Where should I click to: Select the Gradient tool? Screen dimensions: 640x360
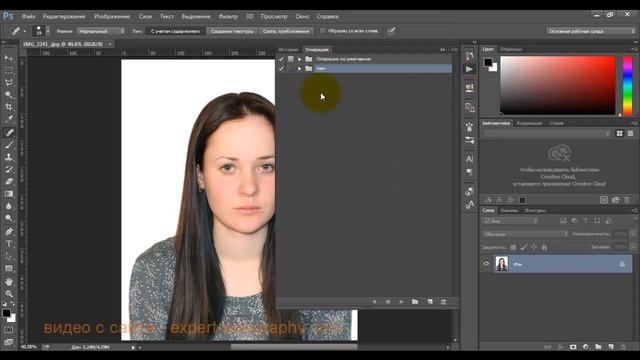tap(9, 194)
